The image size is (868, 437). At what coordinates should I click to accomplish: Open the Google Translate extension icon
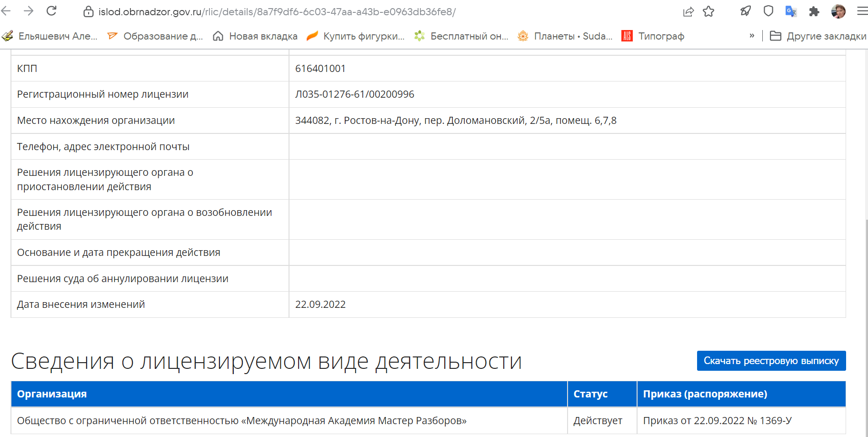click(791, 11)
